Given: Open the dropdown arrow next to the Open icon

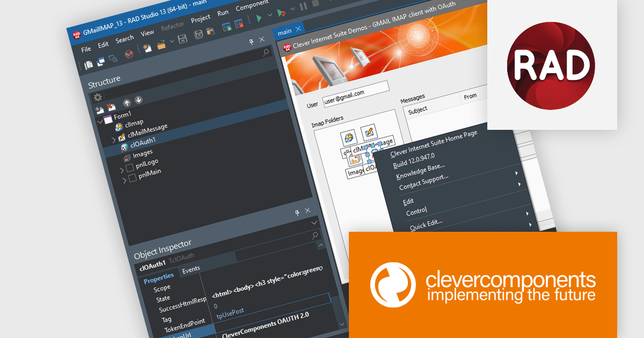Looking at the screenshot, I should point(171,42).
